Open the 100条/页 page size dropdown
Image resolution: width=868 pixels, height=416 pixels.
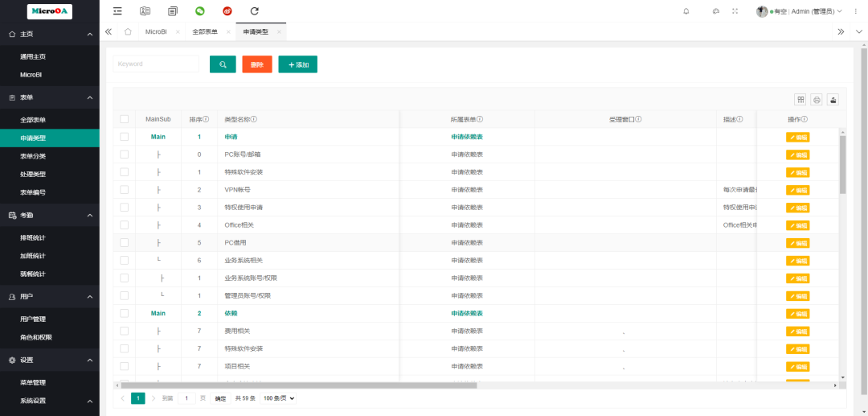pyautogui.click(x=278, y=398)
